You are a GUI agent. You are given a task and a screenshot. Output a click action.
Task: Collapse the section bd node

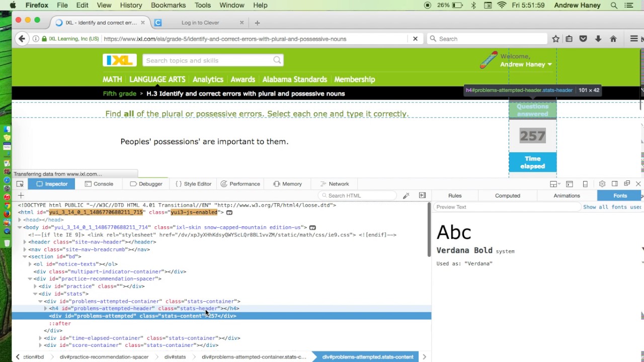(x=25, y=257)
